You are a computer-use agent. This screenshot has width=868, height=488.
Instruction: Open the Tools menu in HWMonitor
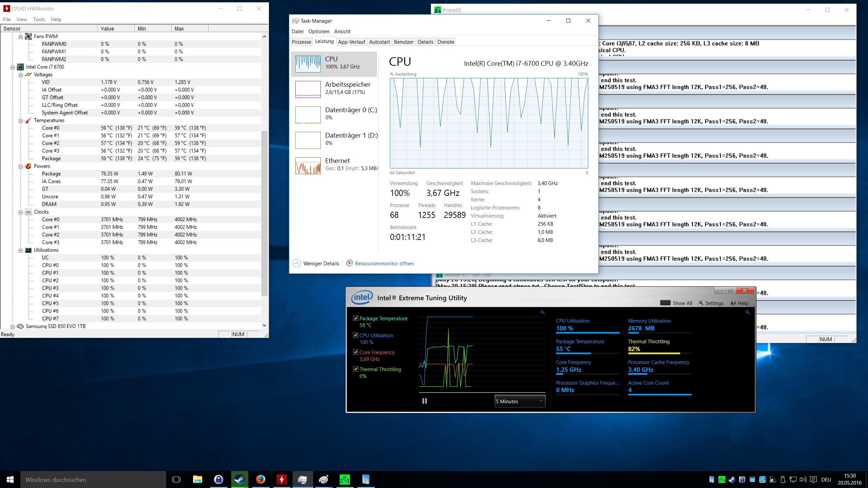39,19
